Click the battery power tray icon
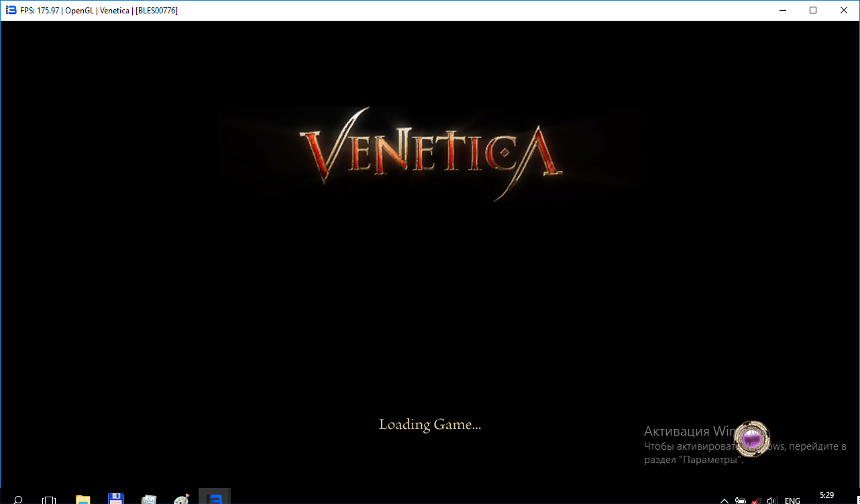The height and width of the screenshot is (504, 860). click(741, 500)
